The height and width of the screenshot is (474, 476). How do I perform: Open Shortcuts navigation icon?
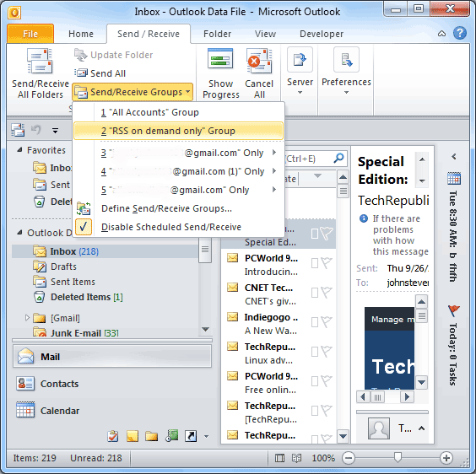coord(191,436)
